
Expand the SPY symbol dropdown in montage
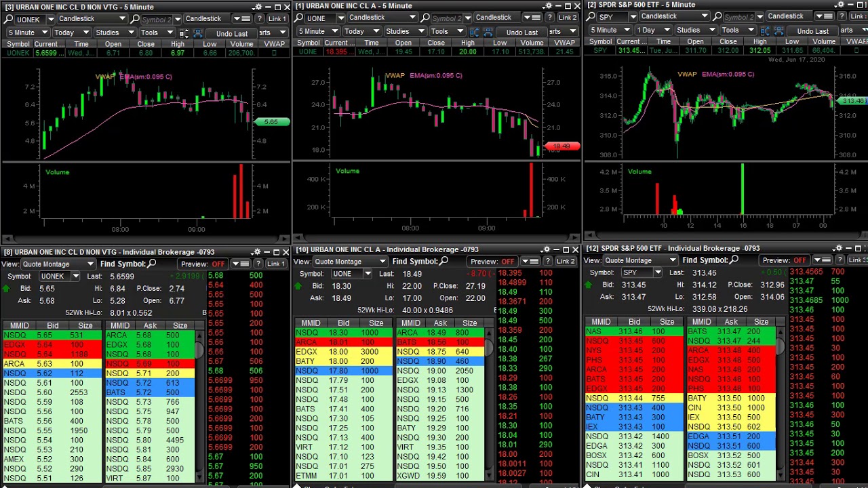(x=658, y=272)
